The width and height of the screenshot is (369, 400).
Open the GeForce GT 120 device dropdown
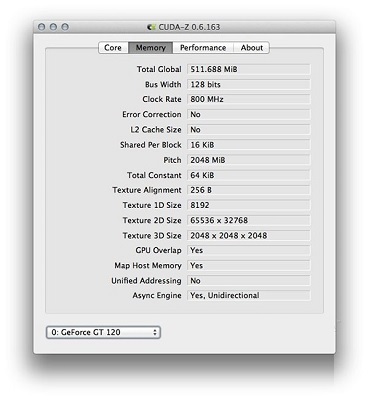pos(103,332)
